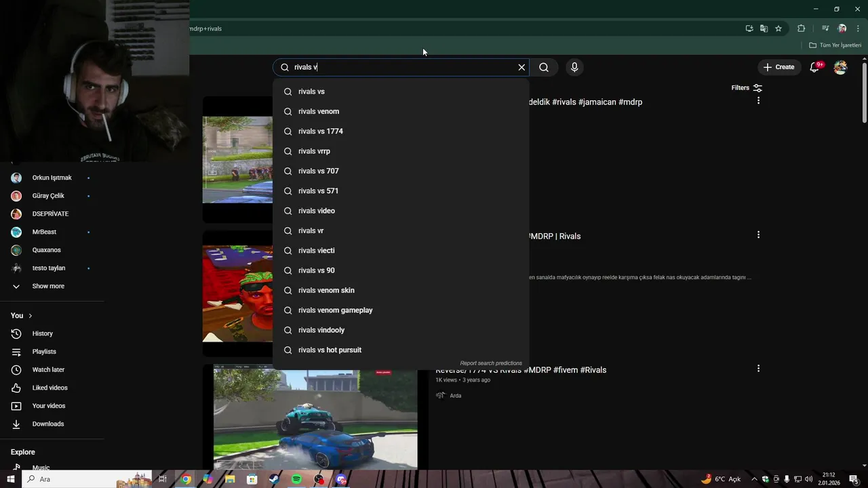
Task: Open Chrome profile avatar
Action: pos(842,28)
